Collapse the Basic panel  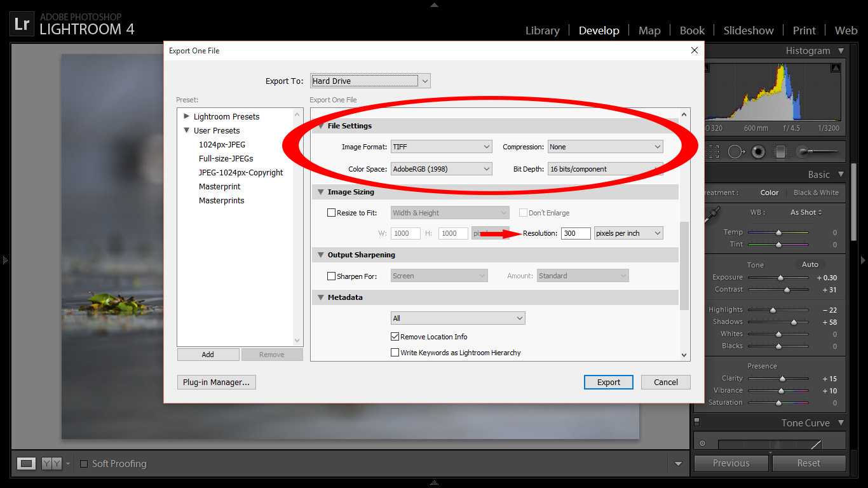coord(841,174)
